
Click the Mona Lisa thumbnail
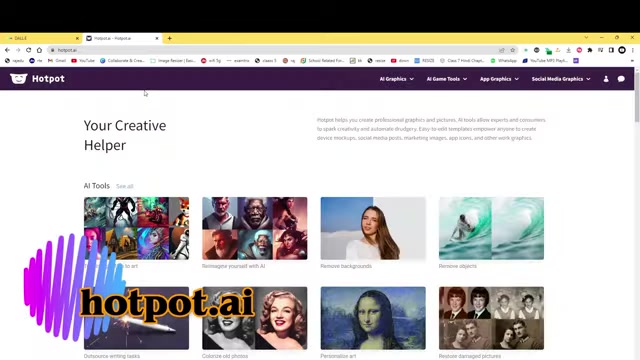pos(373,318)
